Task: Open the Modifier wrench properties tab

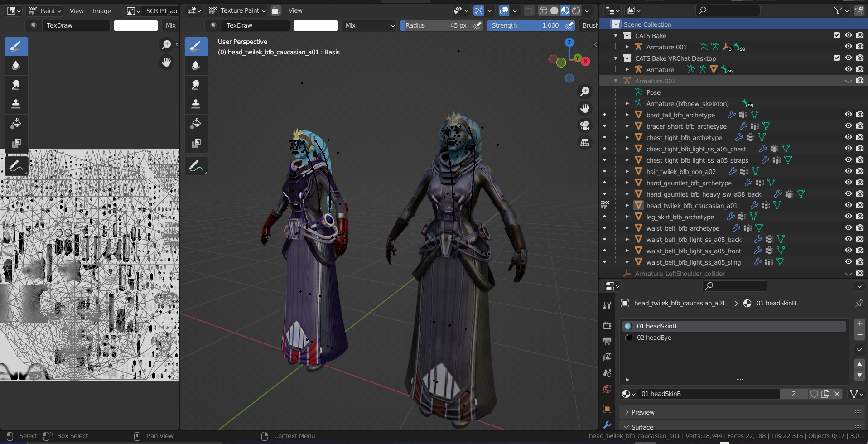Action: (x=607, y=425)
